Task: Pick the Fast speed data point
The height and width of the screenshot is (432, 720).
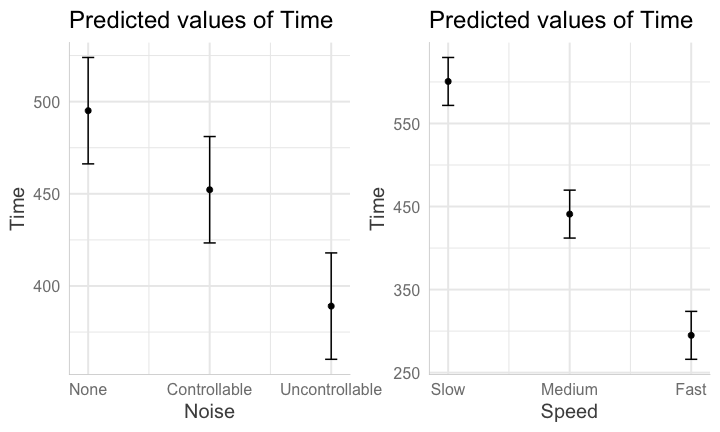Action: (x=691, y=335)
